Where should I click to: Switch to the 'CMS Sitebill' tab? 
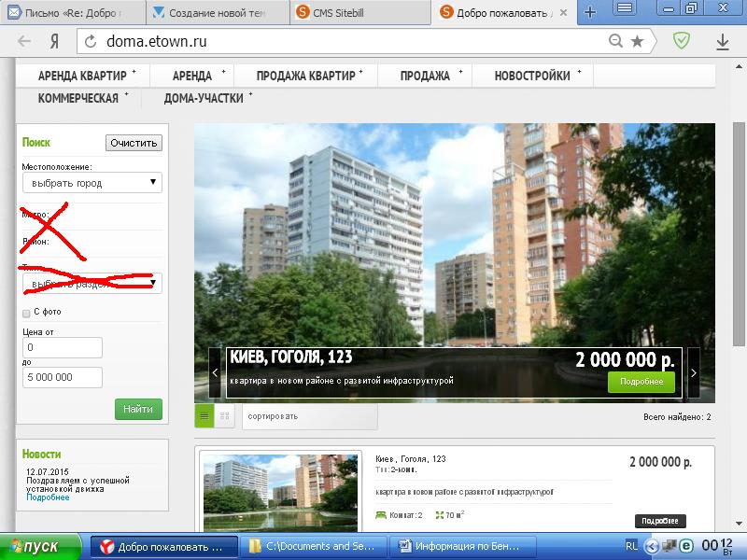pyautogui.click(x=360, y=13)
